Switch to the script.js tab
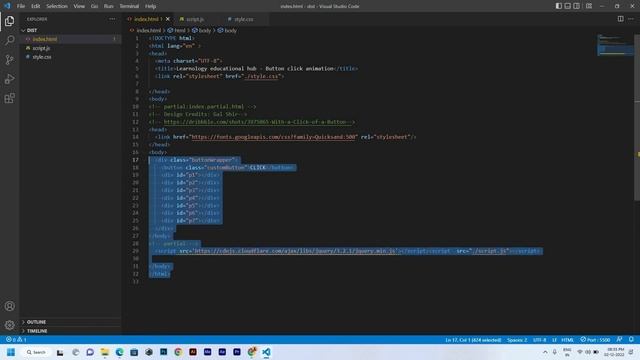The width and height of the screenshot is (640, 360). [x=195, y=19]
